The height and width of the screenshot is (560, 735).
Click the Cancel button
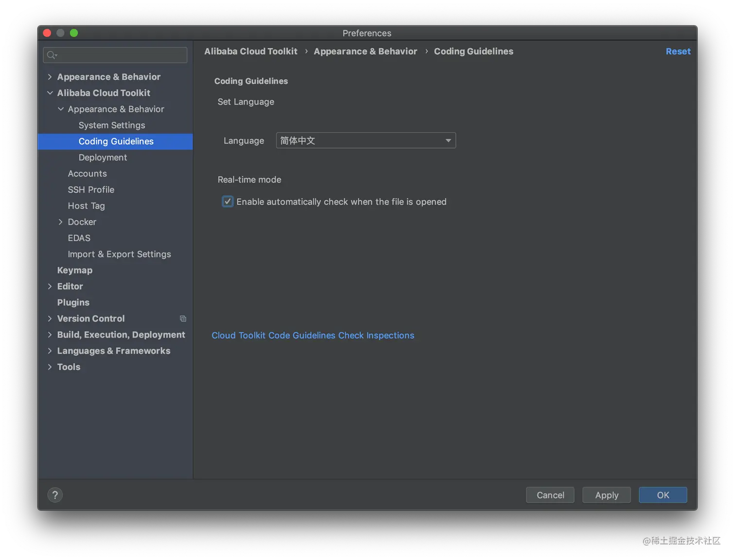pos(550,495)
